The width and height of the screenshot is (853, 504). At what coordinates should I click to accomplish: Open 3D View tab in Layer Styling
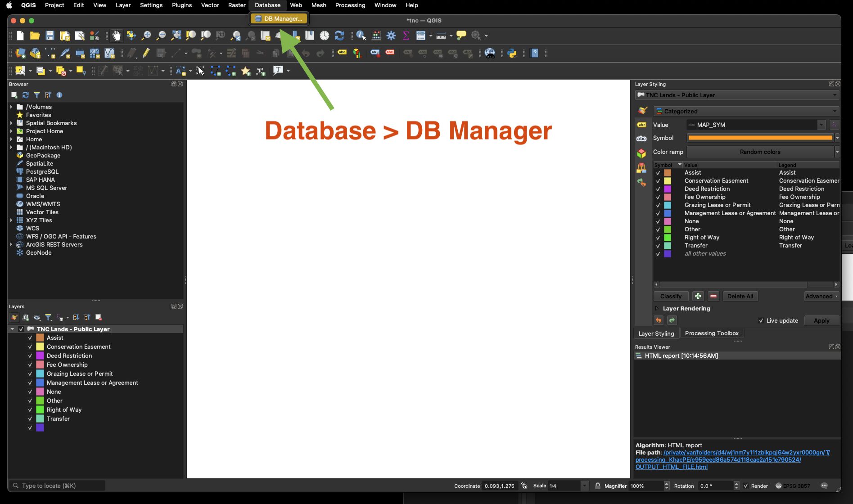coord(641,153)
